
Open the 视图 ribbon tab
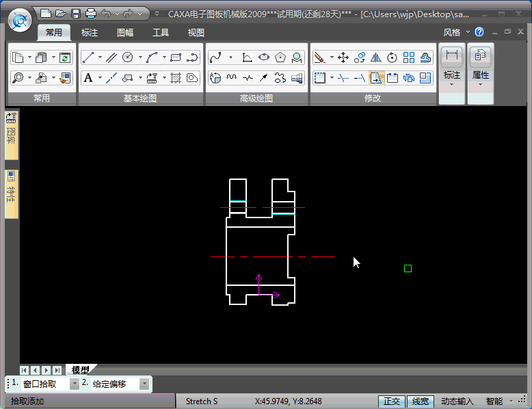coord(196,32)
